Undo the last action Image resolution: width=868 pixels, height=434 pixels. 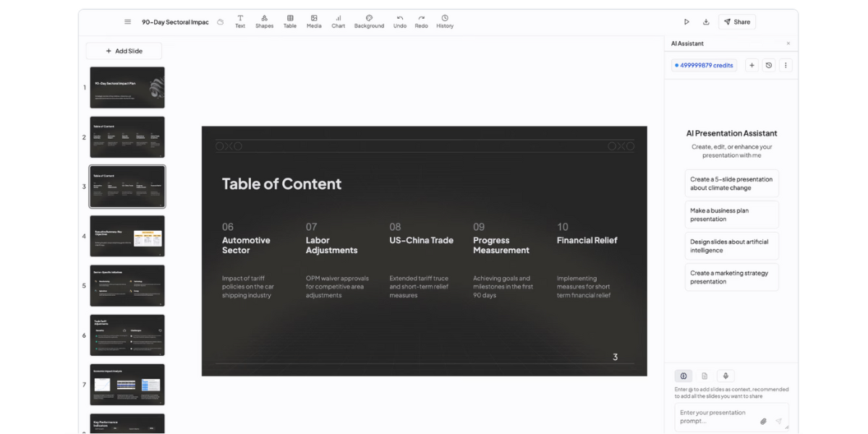pos(400,20)
